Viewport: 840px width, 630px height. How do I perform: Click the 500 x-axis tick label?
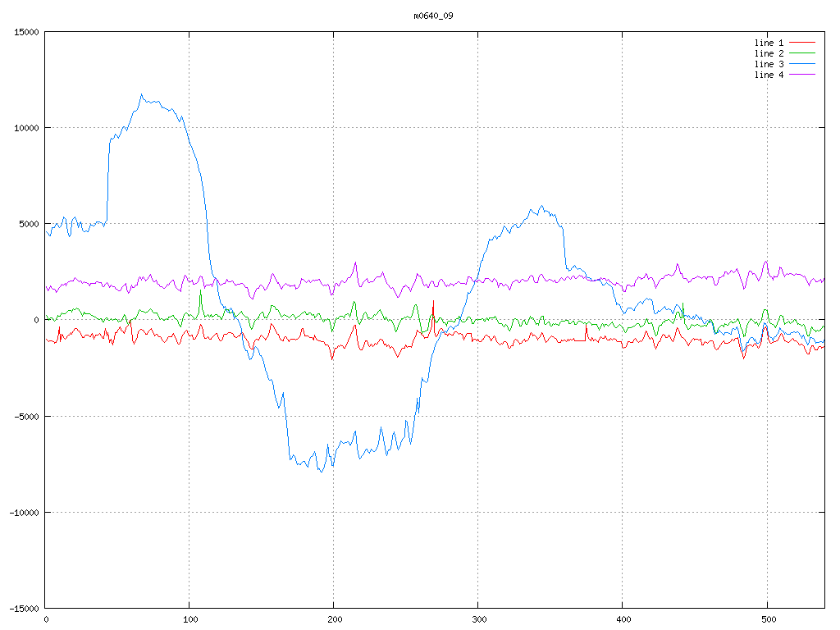767,619
